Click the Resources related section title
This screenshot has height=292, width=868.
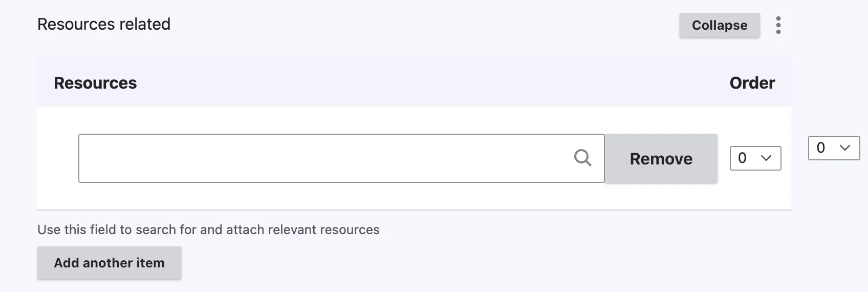point(104,24)
